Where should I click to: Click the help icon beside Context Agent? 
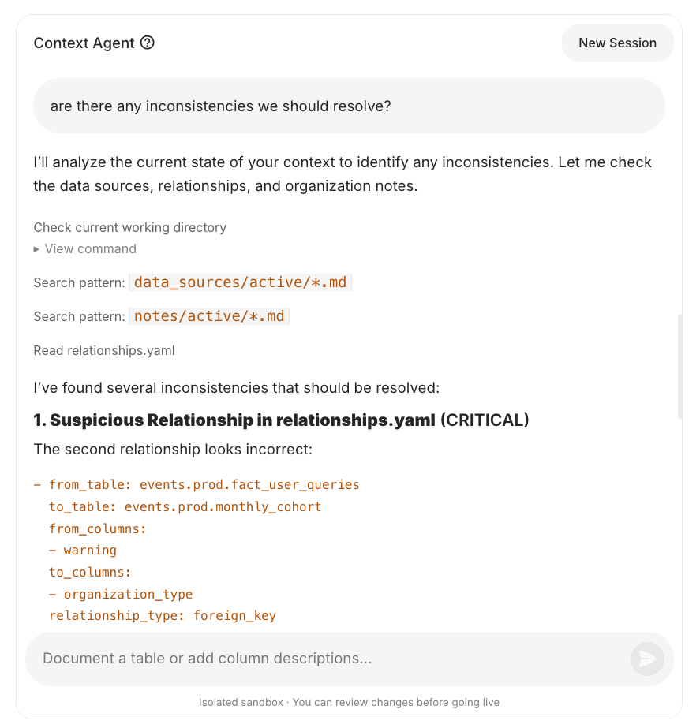click(148, 43)
